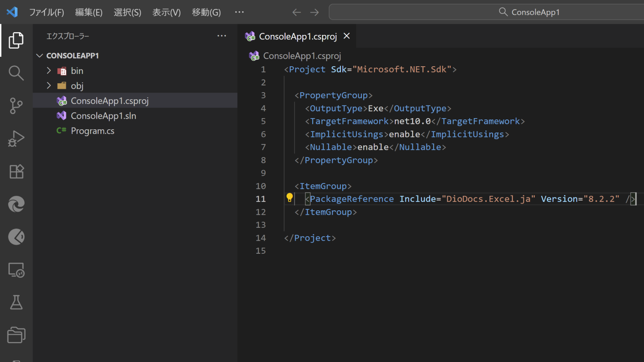644x362 pixels.
Task: Close the ConsoleApp1.csproj tab
Action: point(347,36)
